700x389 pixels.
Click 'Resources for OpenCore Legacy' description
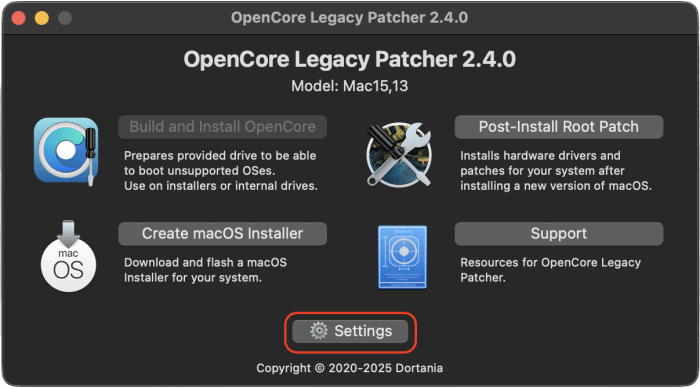[x=550, y=262]
